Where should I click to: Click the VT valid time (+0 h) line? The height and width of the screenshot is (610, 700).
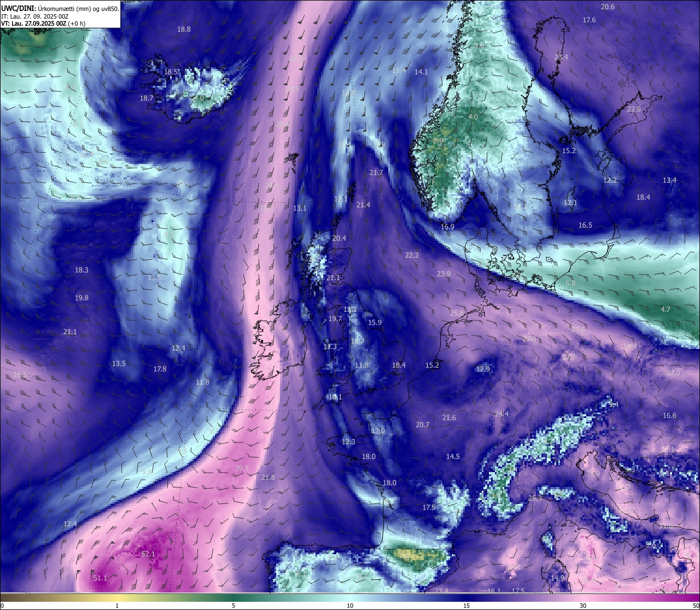click(x=43, y=24)
